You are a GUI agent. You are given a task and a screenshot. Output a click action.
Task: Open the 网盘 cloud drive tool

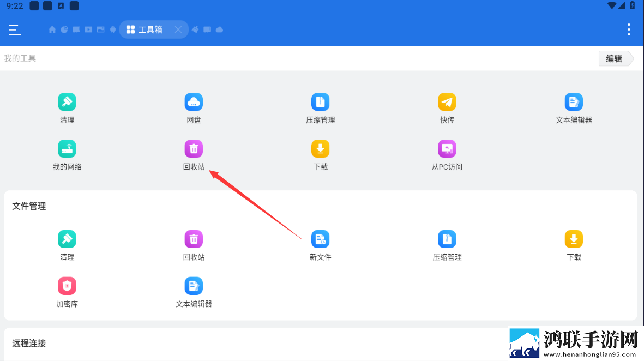[x=194, y=109]
